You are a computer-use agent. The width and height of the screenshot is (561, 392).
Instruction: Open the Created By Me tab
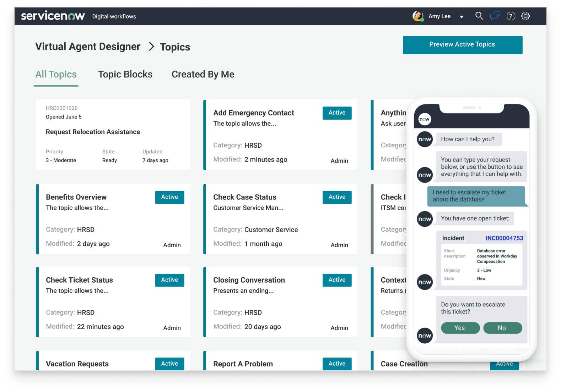tap(203, 74)
